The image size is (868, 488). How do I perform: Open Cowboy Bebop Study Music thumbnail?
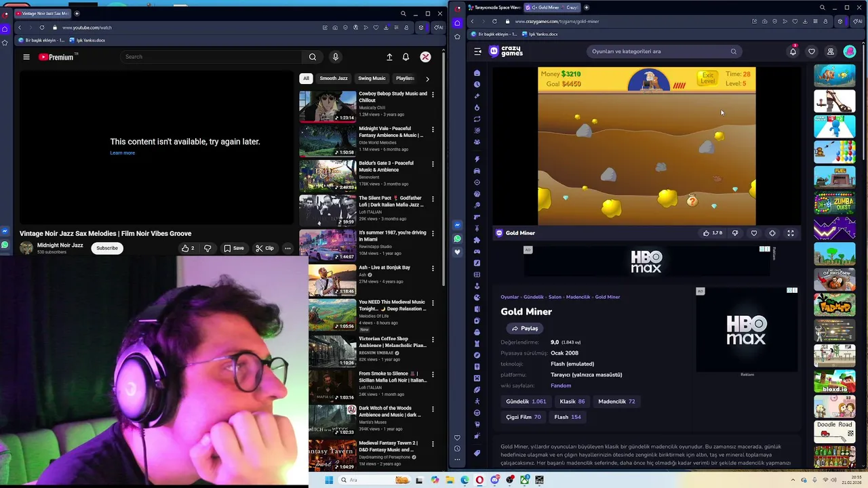[x=328, y=106]
